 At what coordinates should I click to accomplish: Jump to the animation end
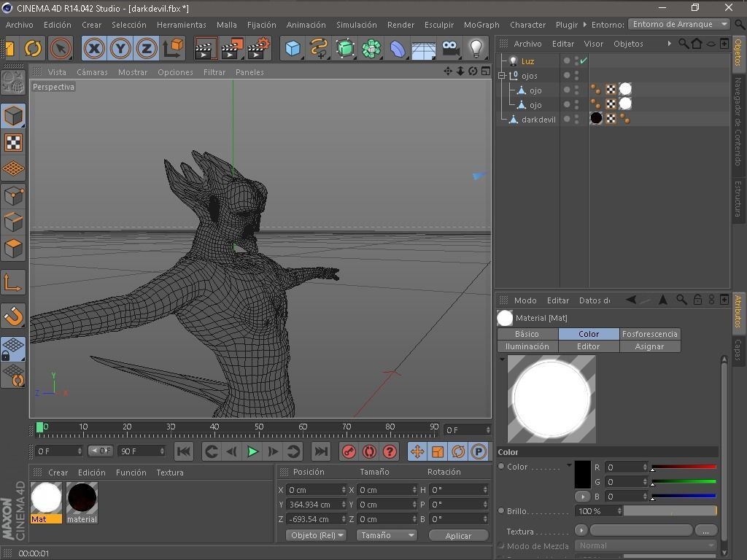pyautogui.click(x=321, y=451)
